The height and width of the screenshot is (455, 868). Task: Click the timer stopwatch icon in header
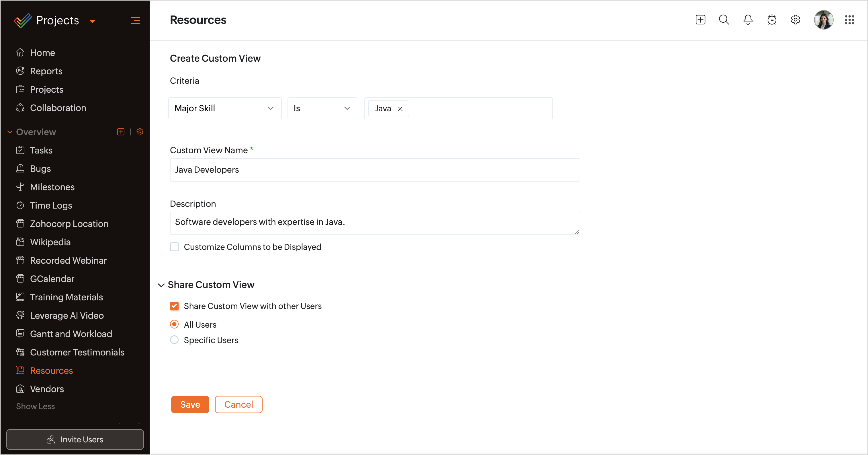(x=772, y=20)
